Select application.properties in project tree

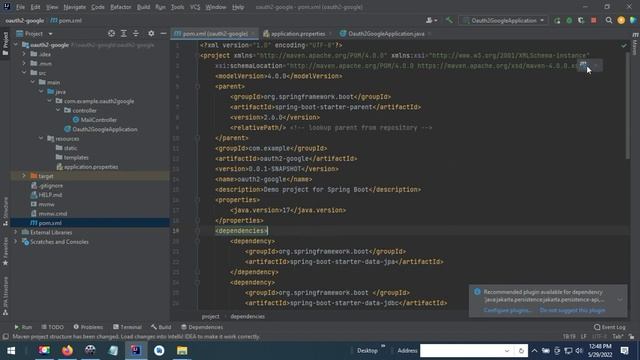[91, 167]
